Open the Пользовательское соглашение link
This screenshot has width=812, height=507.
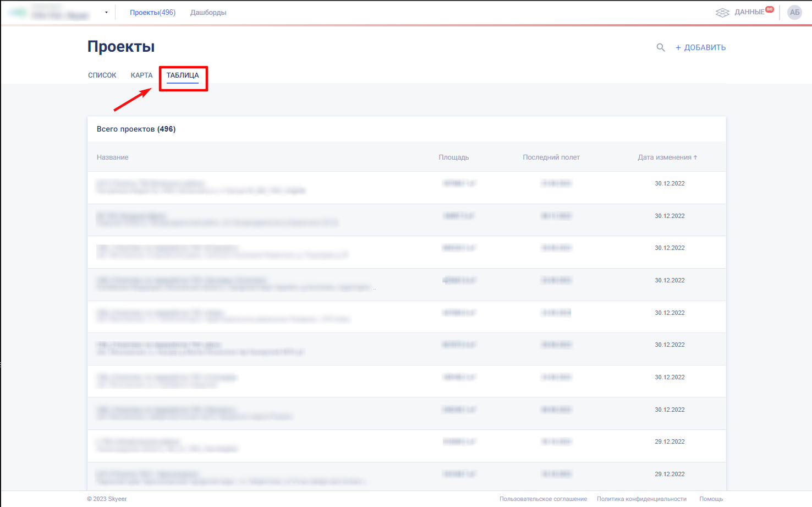click(543, 499)
